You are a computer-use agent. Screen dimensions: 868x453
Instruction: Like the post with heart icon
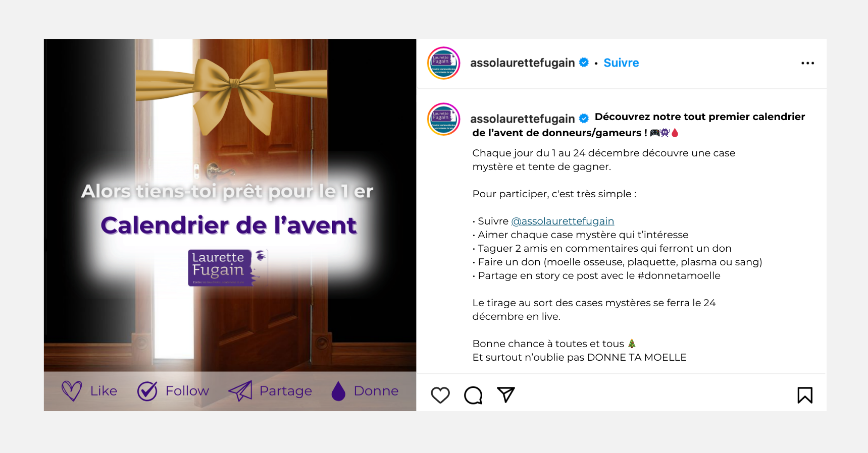pyautogui.click(x=440, y=395)
